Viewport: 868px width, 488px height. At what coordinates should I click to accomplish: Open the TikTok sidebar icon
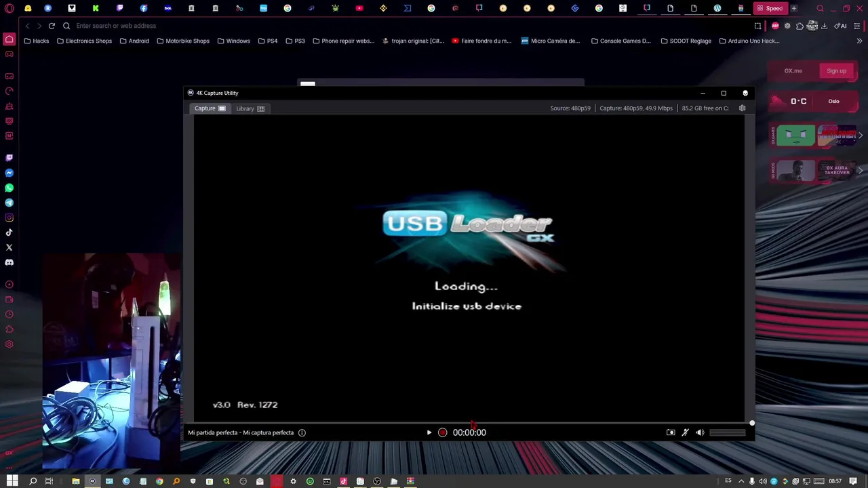(x=9, y=232)
